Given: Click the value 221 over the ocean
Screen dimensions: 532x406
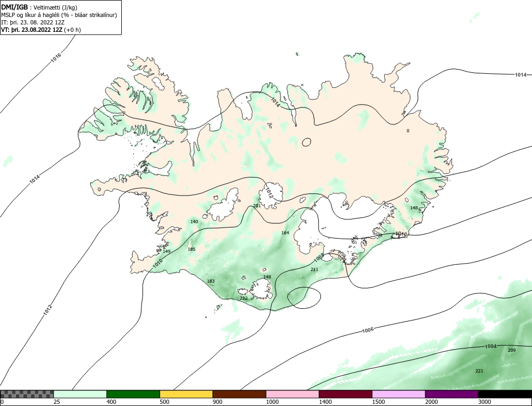Looking at the screenshot, I should [x=479, y=371].
